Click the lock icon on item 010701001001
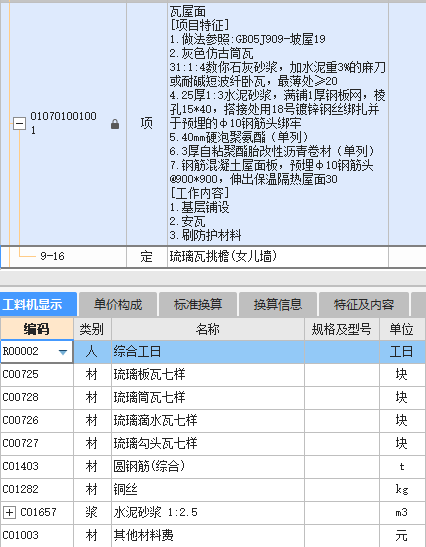 pos(115,124)
